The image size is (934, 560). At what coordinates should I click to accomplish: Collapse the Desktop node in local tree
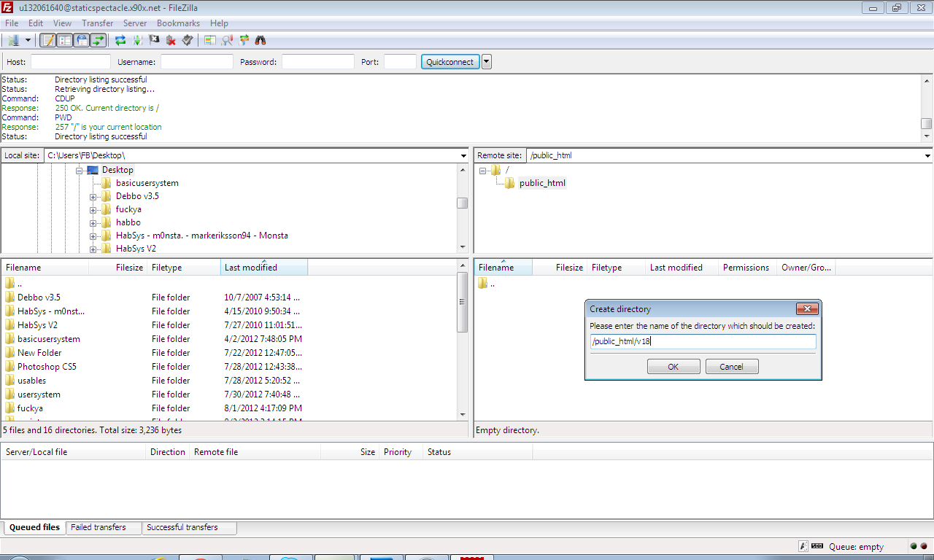click(79, 171)
